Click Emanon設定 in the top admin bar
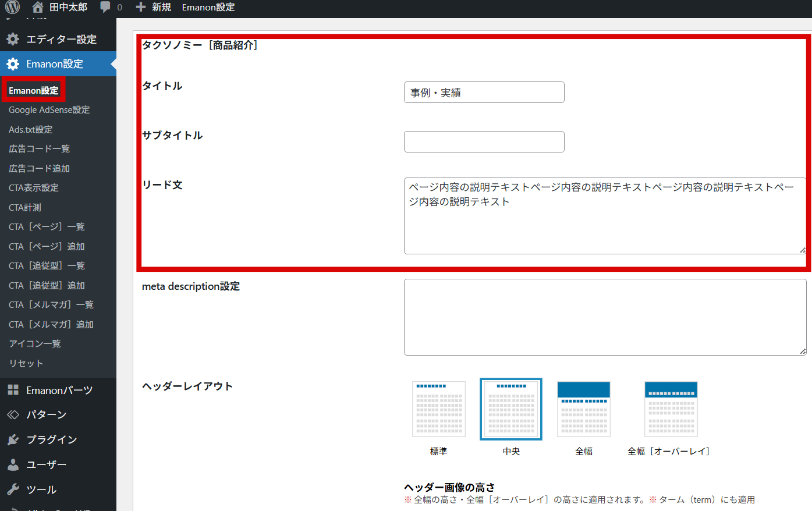This screenshot has height=511, width=812. point(208,7)
